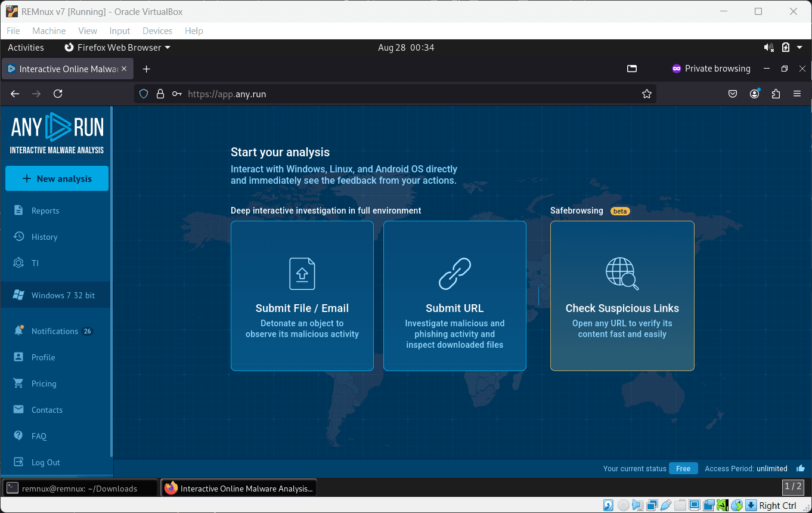Viewport: 812px width, 513px height.
Task: Open the VirtualBox View menu
Action: tap(88, 31)
